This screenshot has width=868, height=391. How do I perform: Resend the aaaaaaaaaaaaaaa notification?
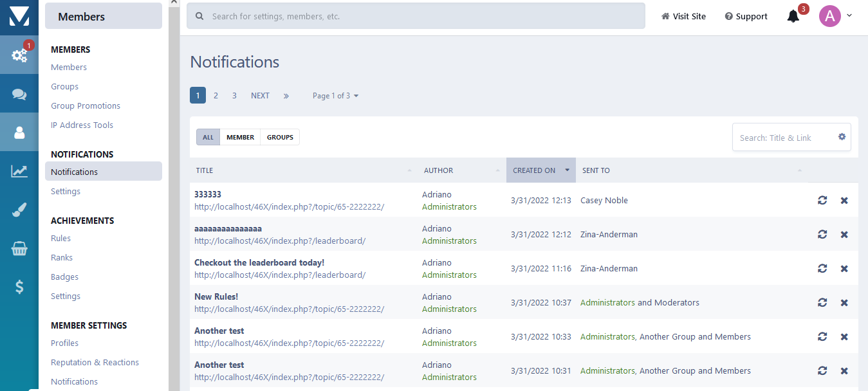click(x=822, y=235)
